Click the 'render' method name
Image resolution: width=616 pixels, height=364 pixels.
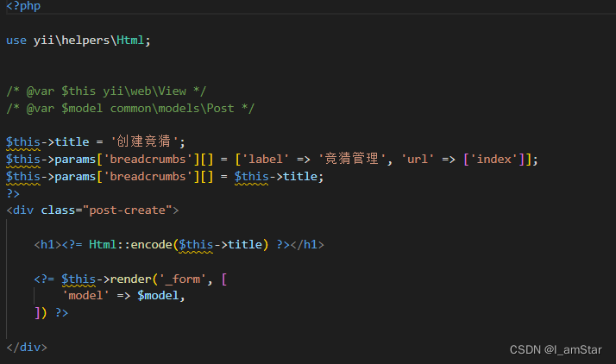(x=130, y=279)
